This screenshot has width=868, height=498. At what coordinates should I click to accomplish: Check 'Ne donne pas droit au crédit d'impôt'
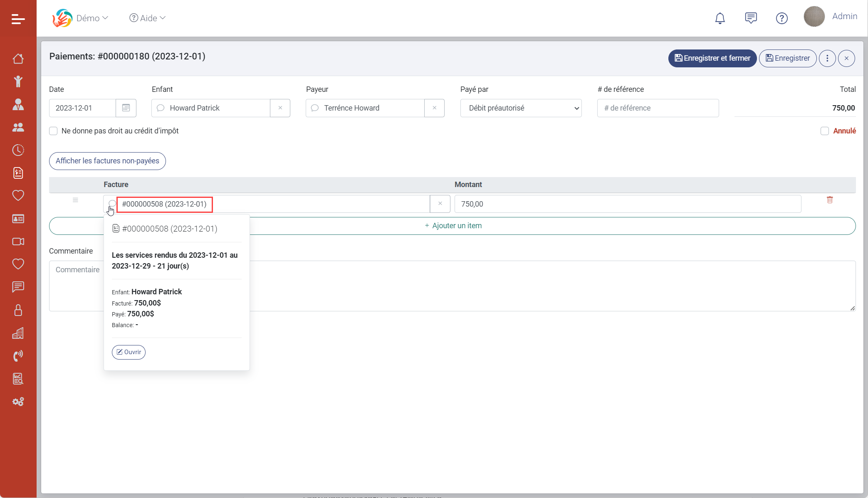(x=53, y=131)
